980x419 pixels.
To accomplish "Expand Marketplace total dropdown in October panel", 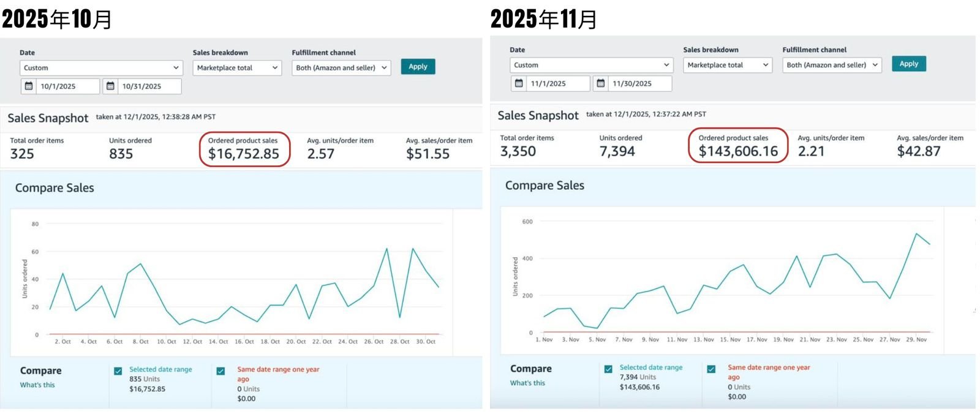I will pyautogui.click(x=237, y=68).
